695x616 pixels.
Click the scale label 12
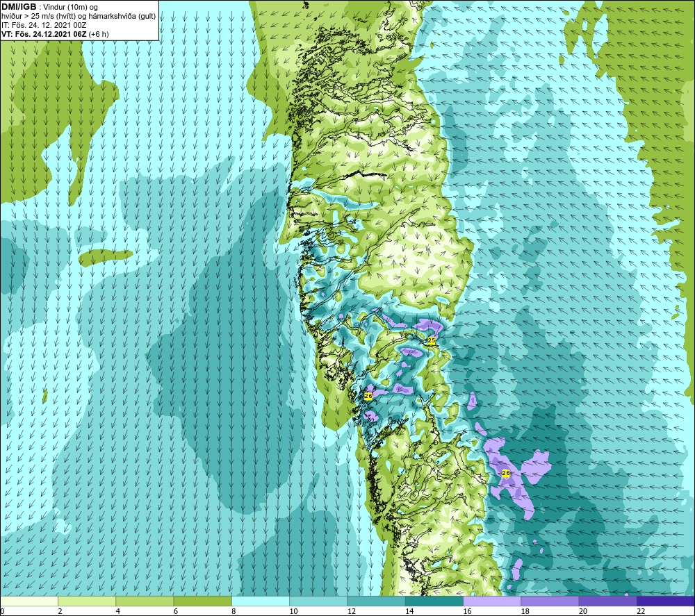click(x=352, y=611)
